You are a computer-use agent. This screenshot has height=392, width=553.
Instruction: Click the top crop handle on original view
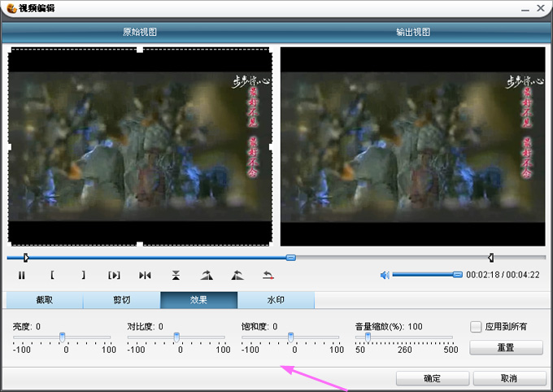140,50
